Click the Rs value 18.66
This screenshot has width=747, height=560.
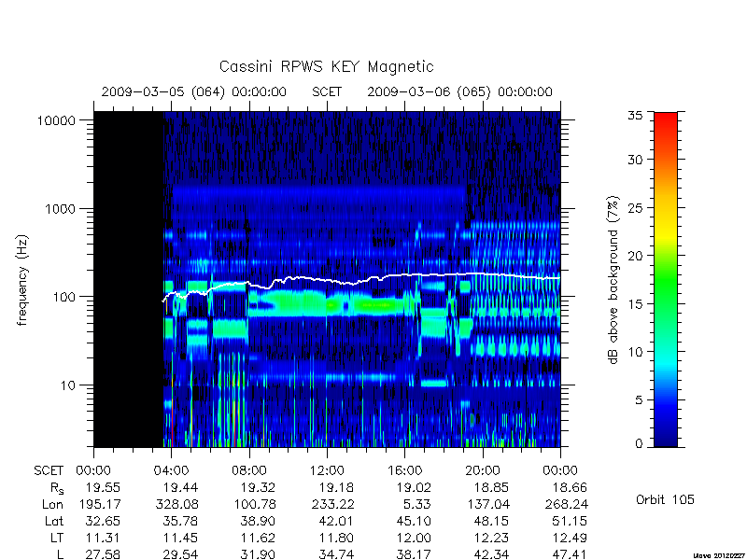[x=570, y=487]
